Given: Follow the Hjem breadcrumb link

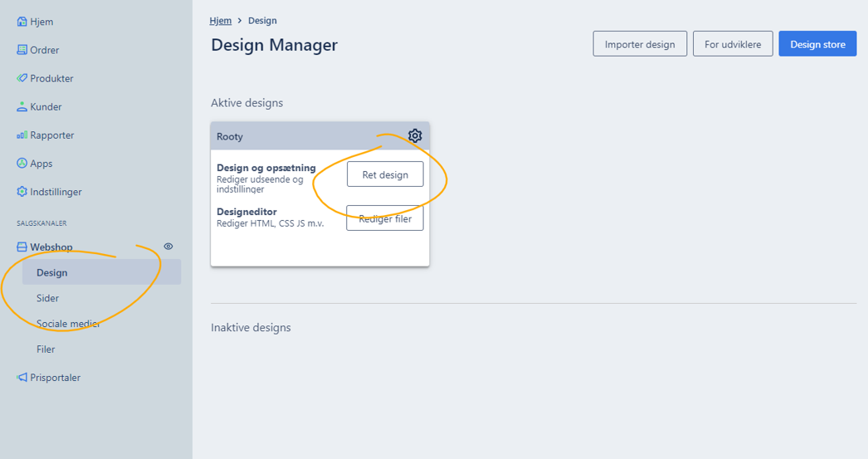Looking at the screenshot, I should 221,21.
